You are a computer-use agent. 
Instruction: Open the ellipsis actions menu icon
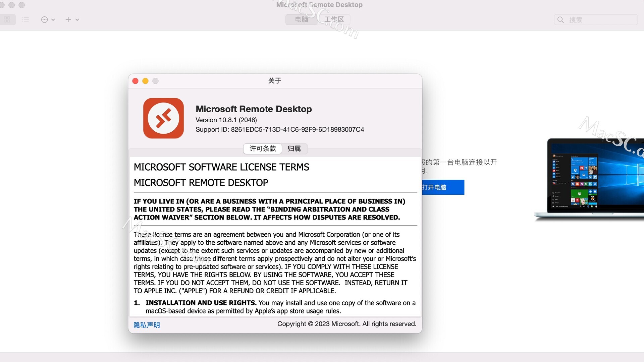[44, 20]
